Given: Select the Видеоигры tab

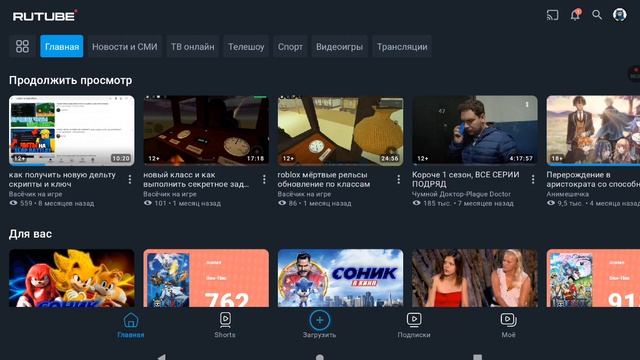Looking at the screenshot, I should [x=339, y=47].
